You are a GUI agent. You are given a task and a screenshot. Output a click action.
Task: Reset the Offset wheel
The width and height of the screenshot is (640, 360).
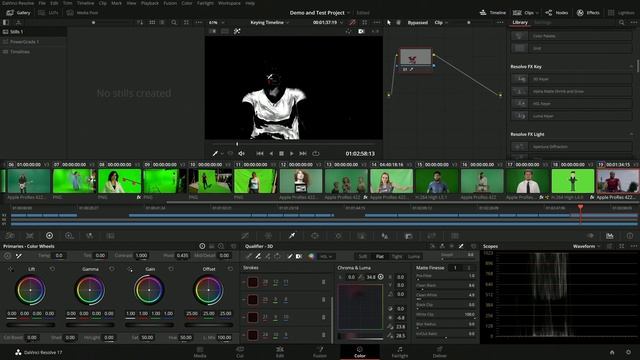point(230,269)
